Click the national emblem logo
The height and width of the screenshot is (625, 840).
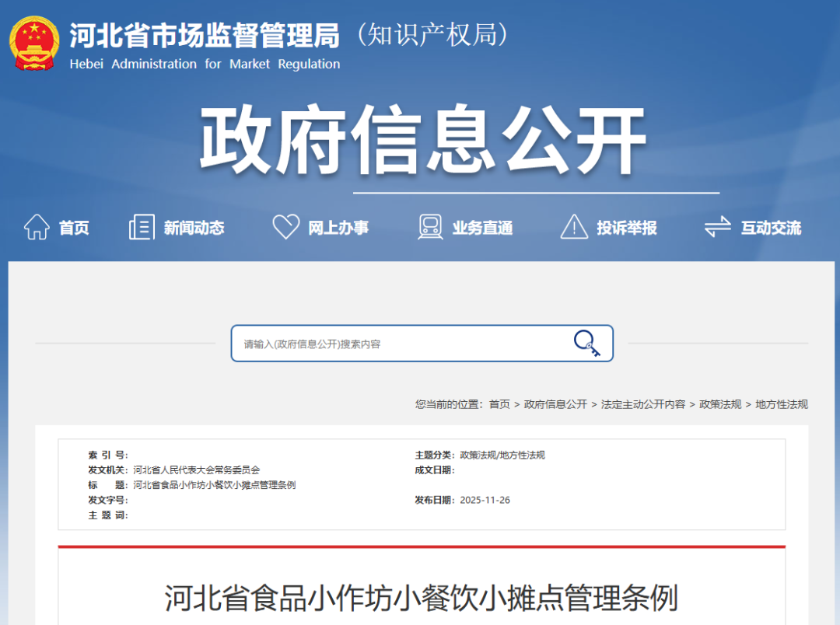coord(34,44)
